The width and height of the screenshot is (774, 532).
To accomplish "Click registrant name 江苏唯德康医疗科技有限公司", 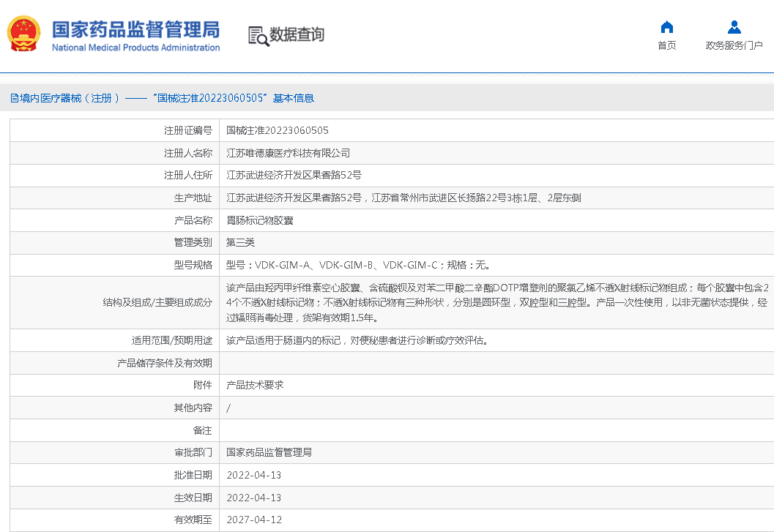I will coord(289,153).
